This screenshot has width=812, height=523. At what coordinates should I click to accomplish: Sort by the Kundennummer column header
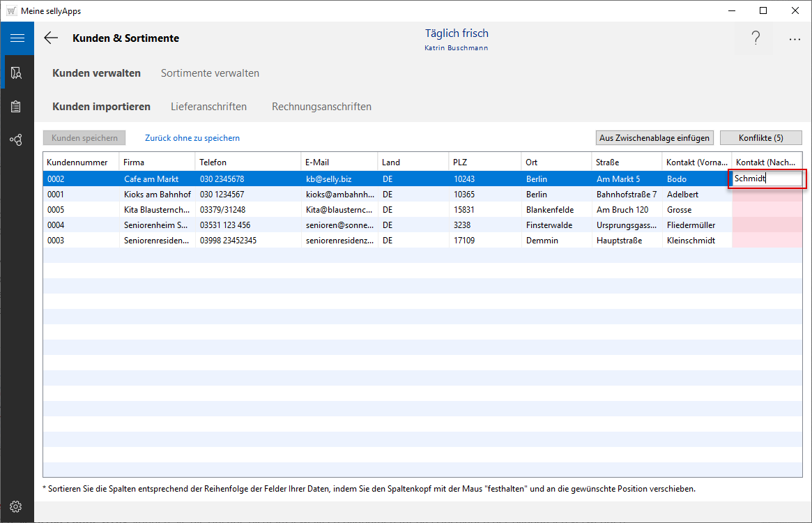pyautogui.click(x=77, y=162)
